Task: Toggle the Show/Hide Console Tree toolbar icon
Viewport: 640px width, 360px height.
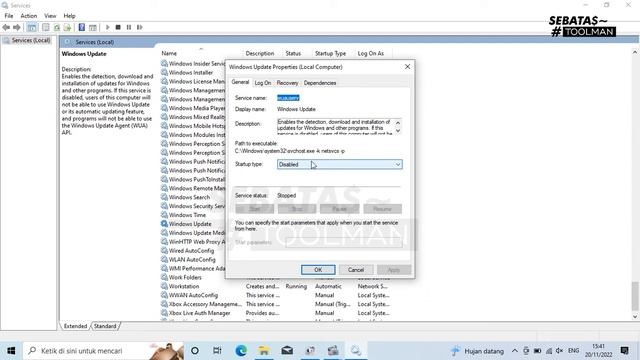Action: 32,27
